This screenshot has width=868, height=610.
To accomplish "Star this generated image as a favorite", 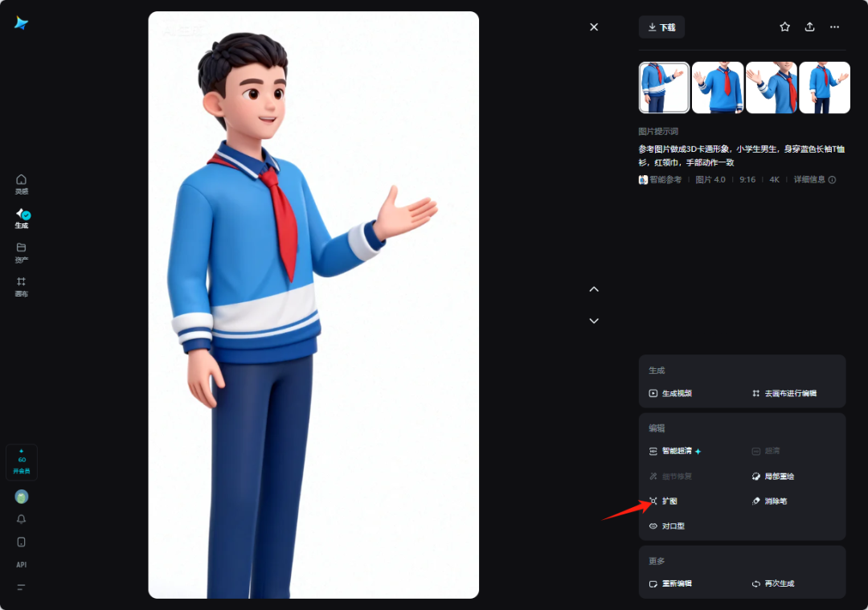I will [784, 27].
